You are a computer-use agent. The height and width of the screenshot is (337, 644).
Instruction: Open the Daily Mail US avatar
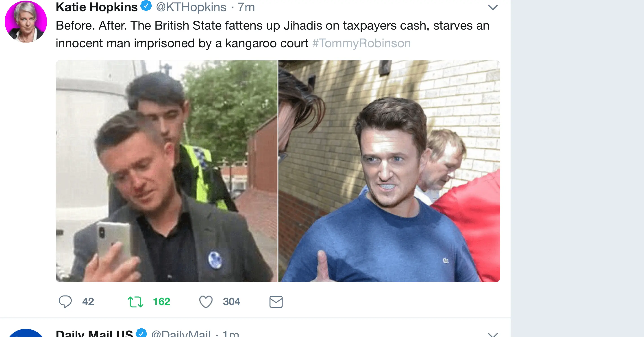(x=26, y=333)
